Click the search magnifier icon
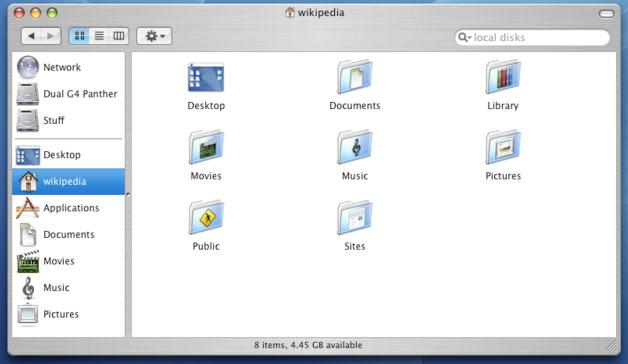The image size is (628, 364). (x=464, y=37)
